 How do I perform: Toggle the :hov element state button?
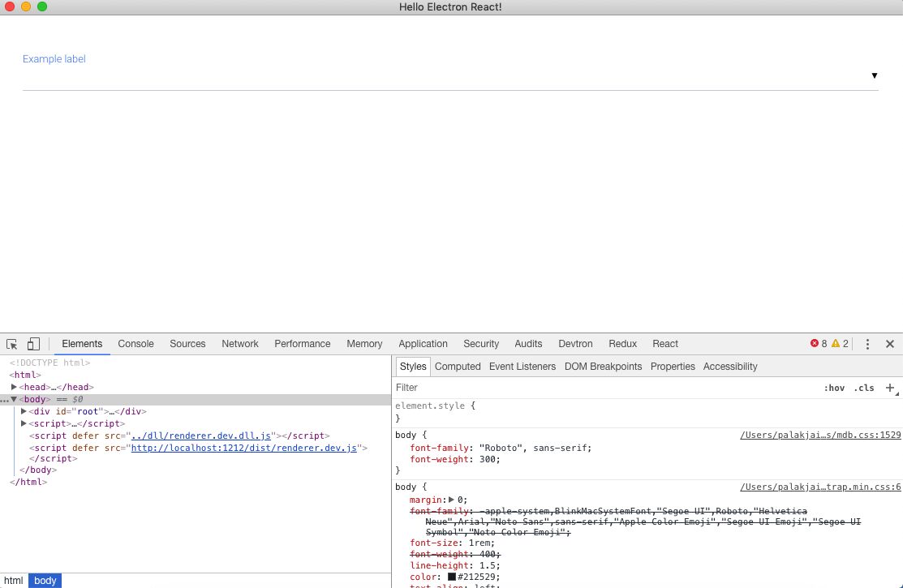coord(834,388)
